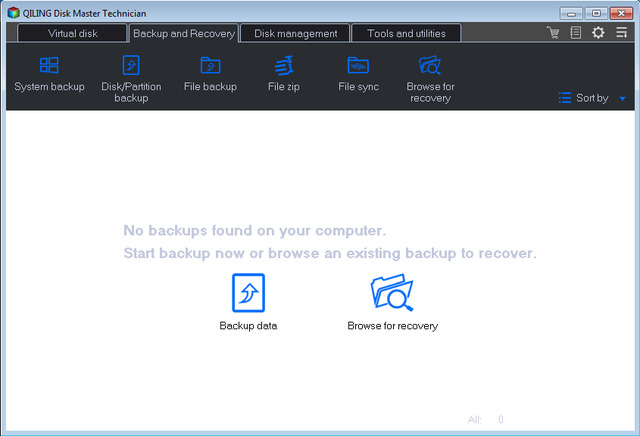Viewport: 640px width, 436px height.
Task: Open the Tools and utilities tab
Action: click(x=405, y=33)
